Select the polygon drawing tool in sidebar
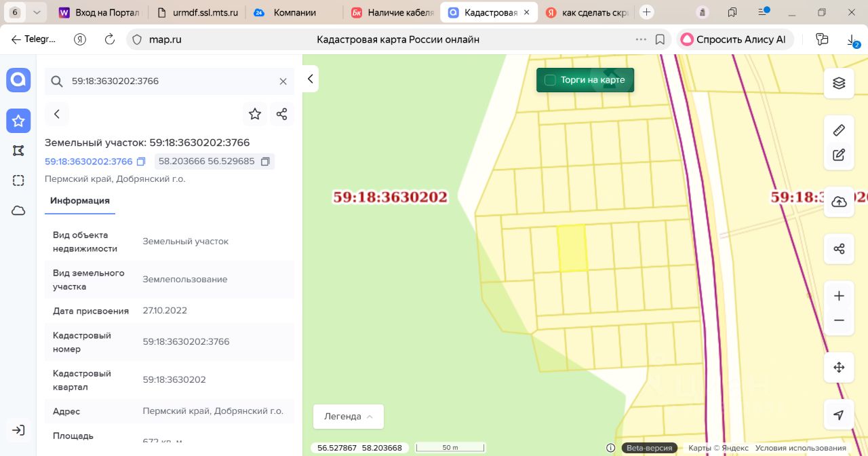The image size is (868, 456). [x=18, y=151]
